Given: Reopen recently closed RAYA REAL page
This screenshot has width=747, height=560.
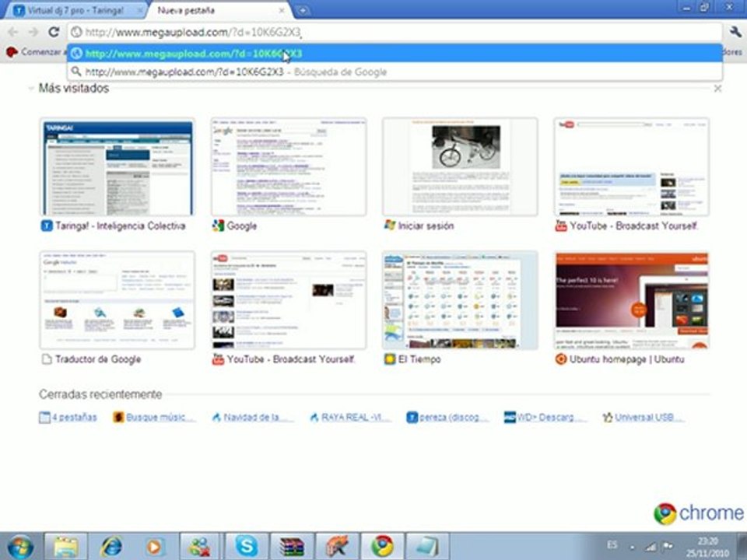Looking at the screenshot, I should pyautogui.click(x=350, y=418).
